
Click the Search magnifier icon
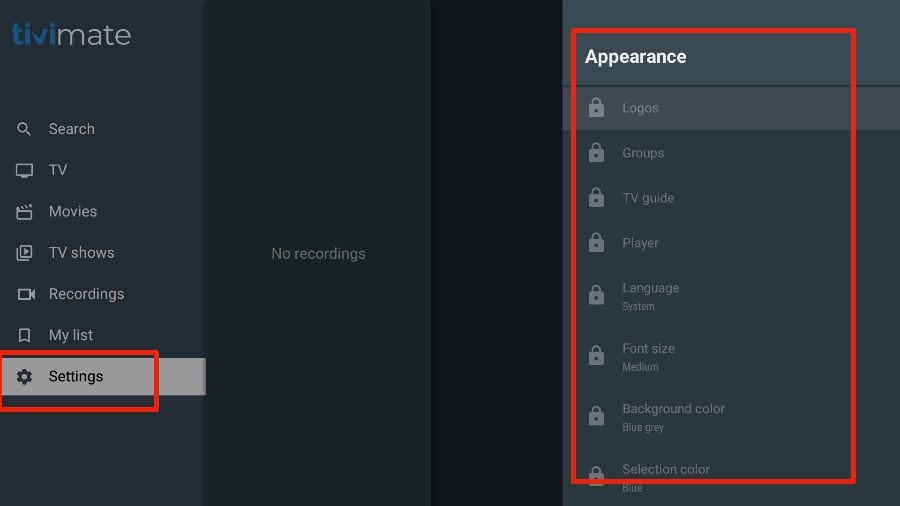[x=25, y=129]
